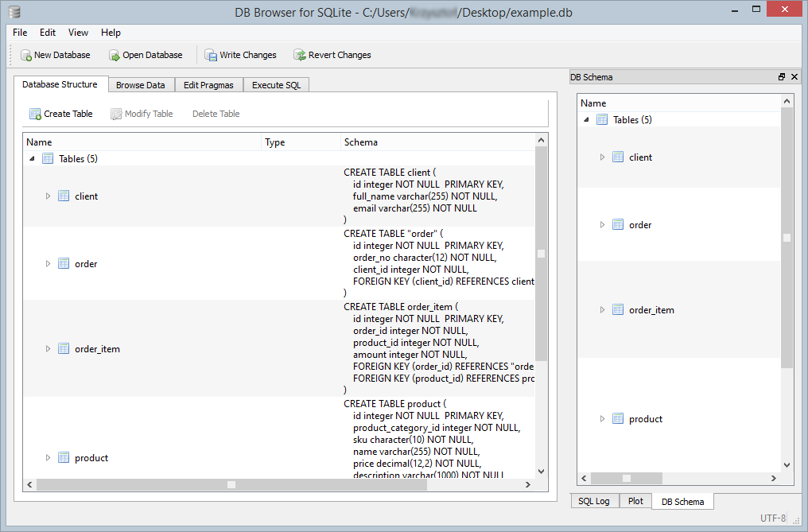Switch to the Browse Data tab
808x532 pixels.
tap(140, 85)
